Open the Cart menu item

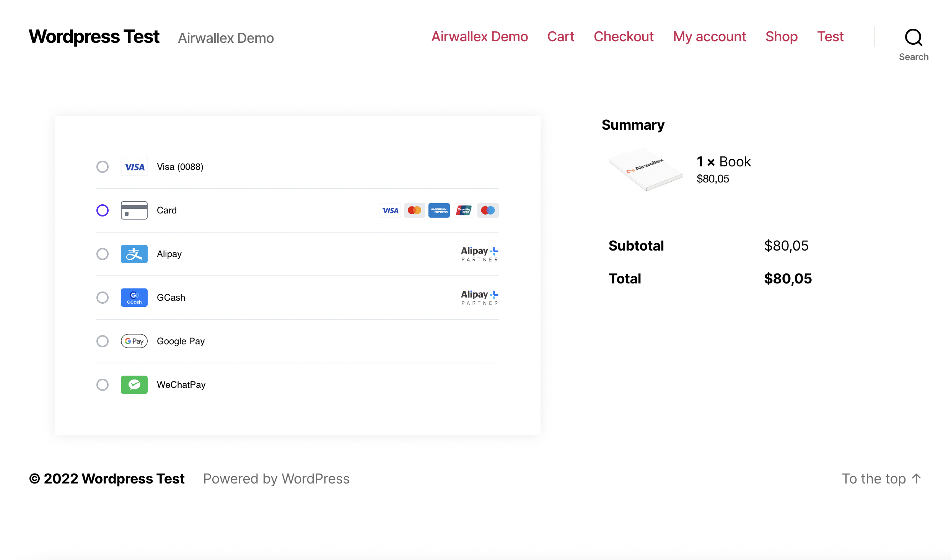(560, 37)
